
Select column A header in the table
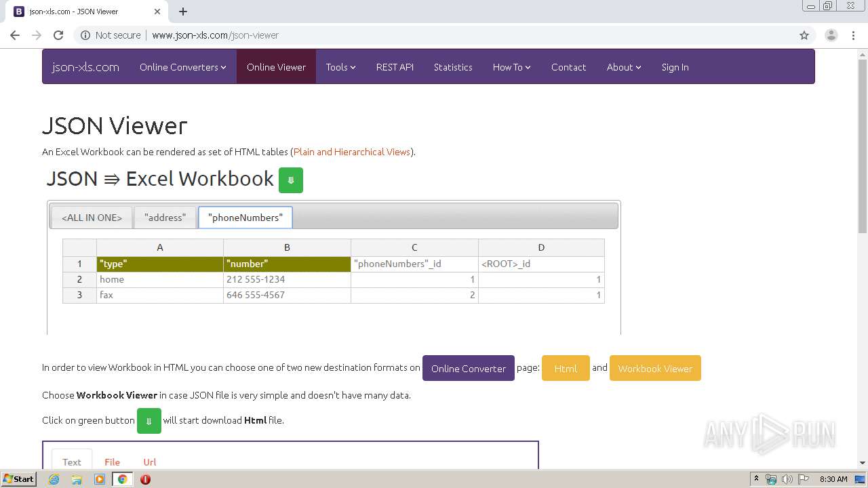pyautogui.click(x=160, y=247)
